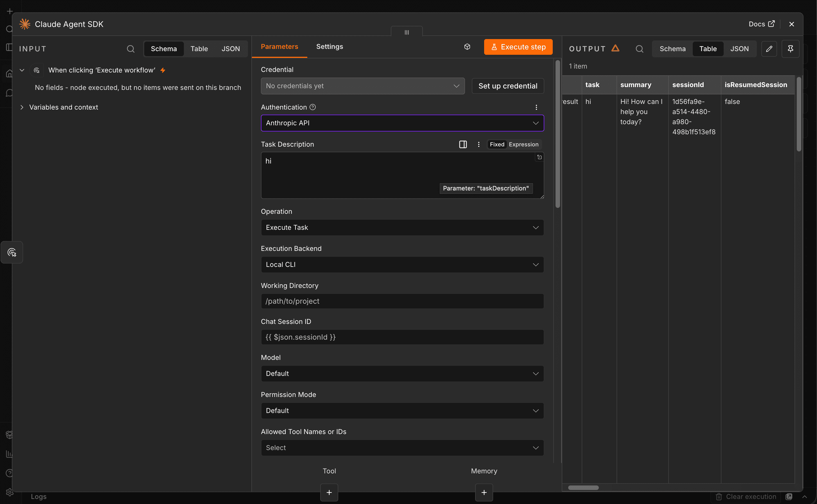Click the output warning triangle icon
The width and height of the screenshot is (817, 504).
[616, 48]
